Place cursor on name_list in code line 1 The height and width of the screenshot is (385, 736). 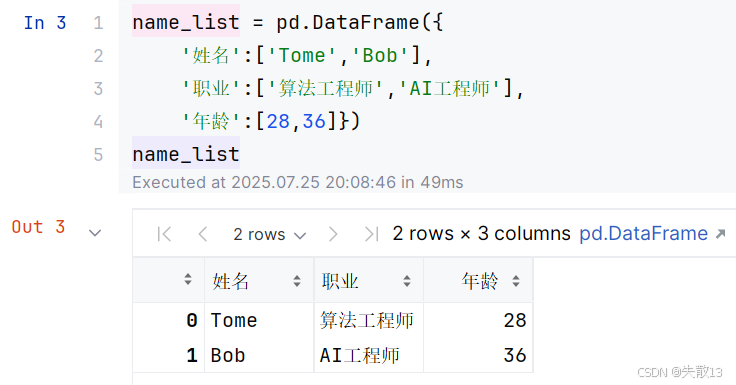coord(186,23)
